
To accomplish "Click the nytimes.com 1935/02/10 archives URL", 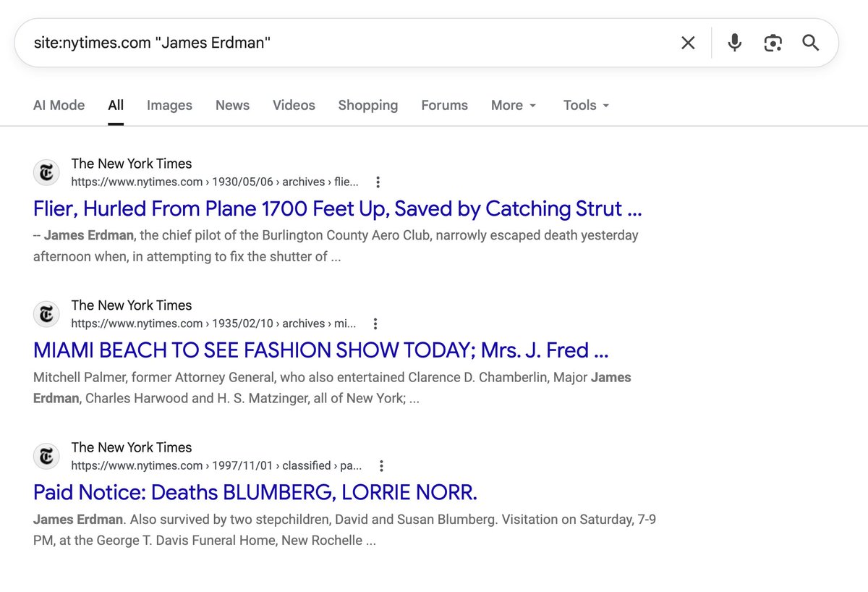I will tap(213, 324).
